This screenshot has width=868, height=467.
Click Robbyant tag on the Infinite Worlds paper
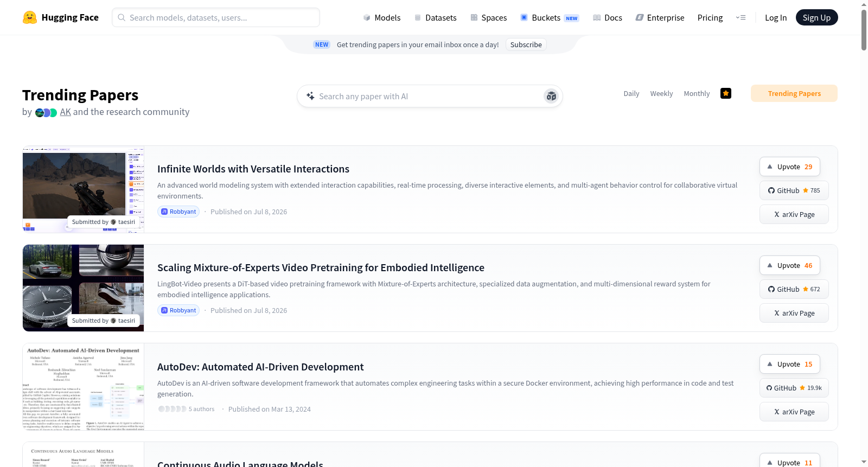[178, 212]
